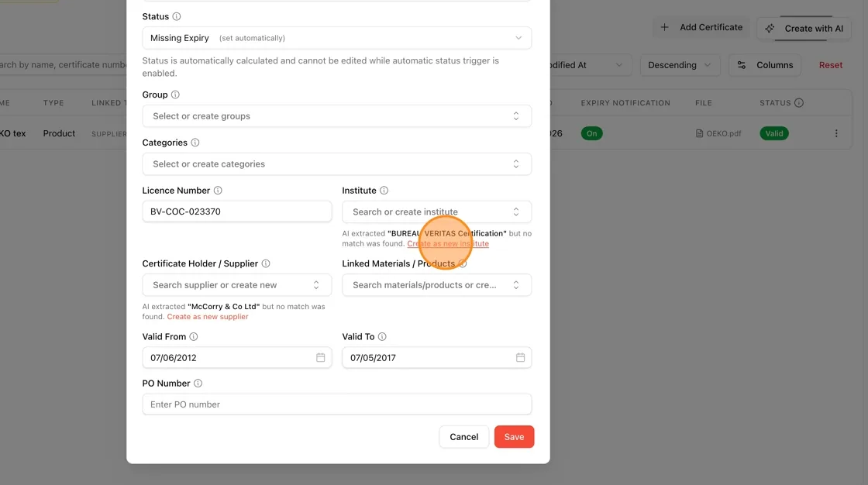Click the sparkle icon of Create with AI
The image size is (868, 485).
pyautogui.click(x=770, y=28)
